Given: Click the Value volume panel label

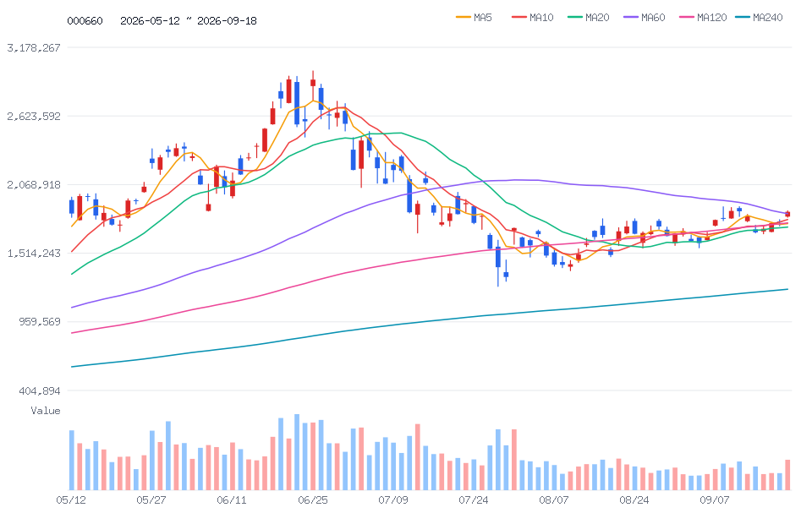Looking at the screenshot, I should [x=46, y=411].
